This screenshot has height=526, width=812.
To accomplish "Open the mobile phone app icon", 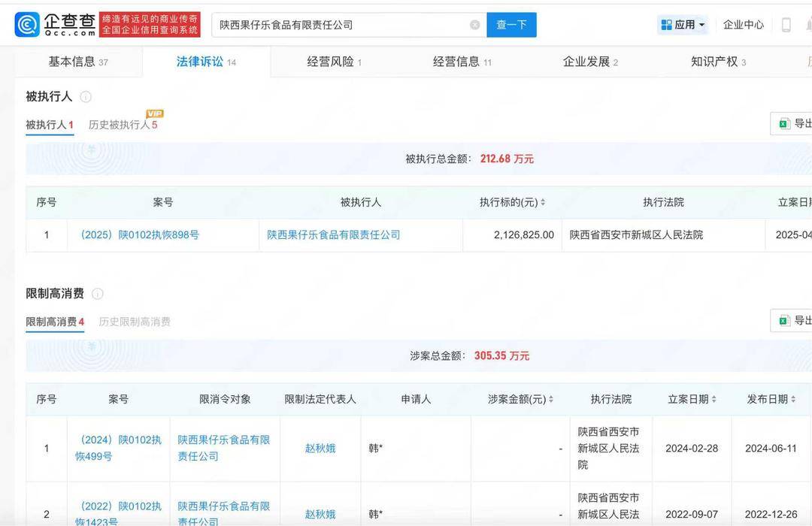I will pyautogui.click(x=786, y=25).
